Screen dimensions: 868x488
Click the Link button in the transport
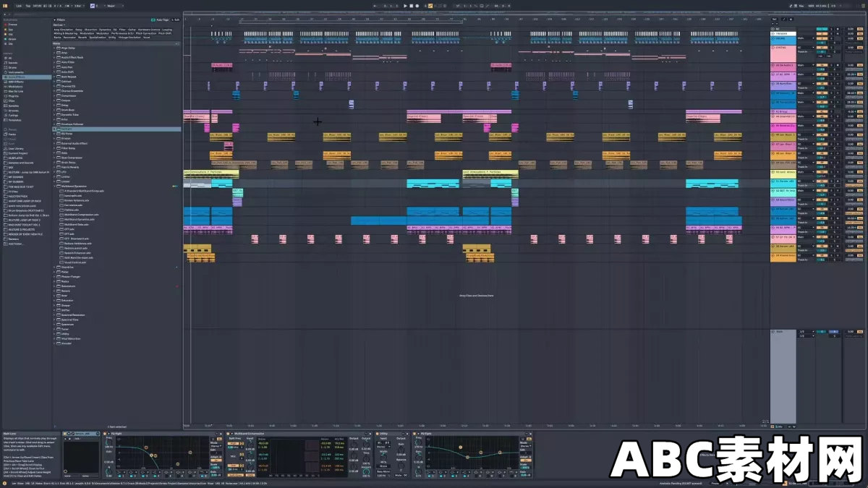tap(17, 5)
